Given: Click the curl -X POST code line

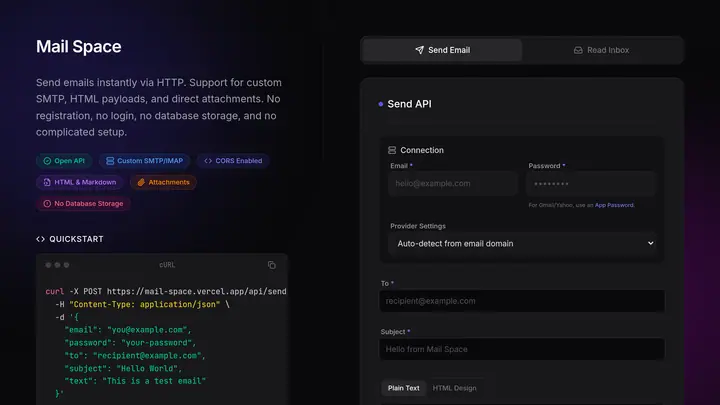Looking at the screenshot, I should pos(166,292).
